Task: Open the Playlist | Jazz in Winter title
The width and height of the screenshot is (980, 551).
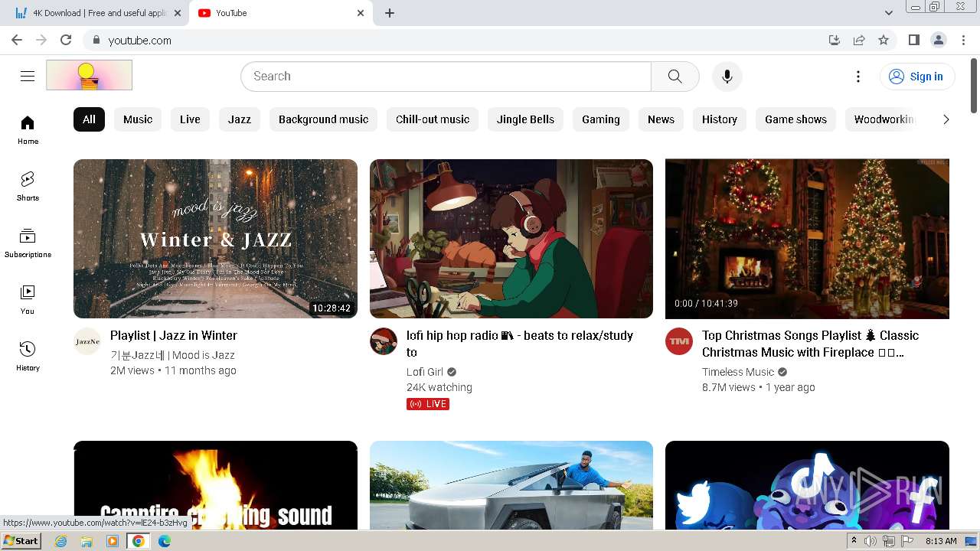Action: [174, 335]
